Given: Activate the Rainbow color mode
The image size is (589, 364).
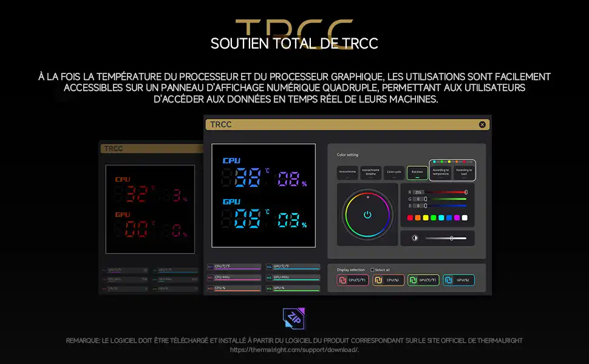Looking at the screenshot, I should click(417, 172).
